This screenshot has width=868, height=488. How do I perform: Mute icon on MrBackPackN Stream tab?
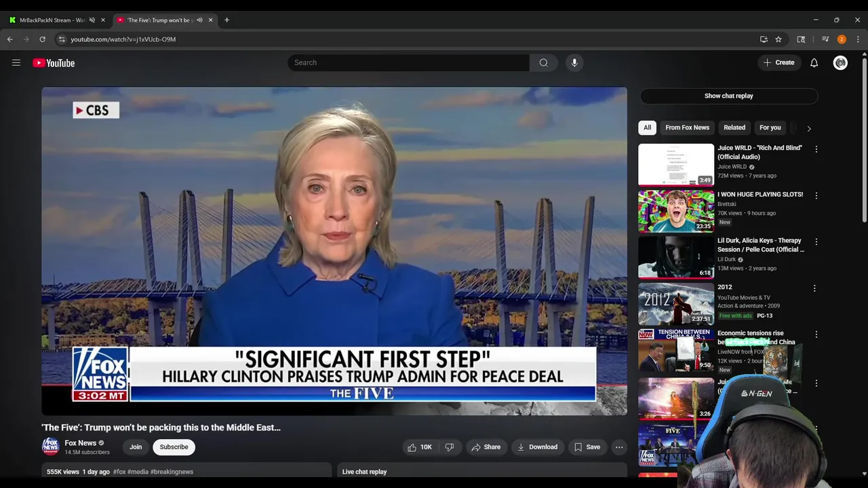pyautogui.click(x=92, y=20)
